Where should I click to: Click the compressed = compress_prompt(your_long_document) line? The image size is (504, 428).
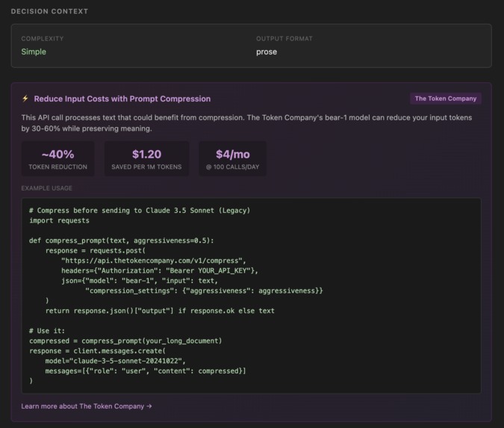click(x=125, y=341)
